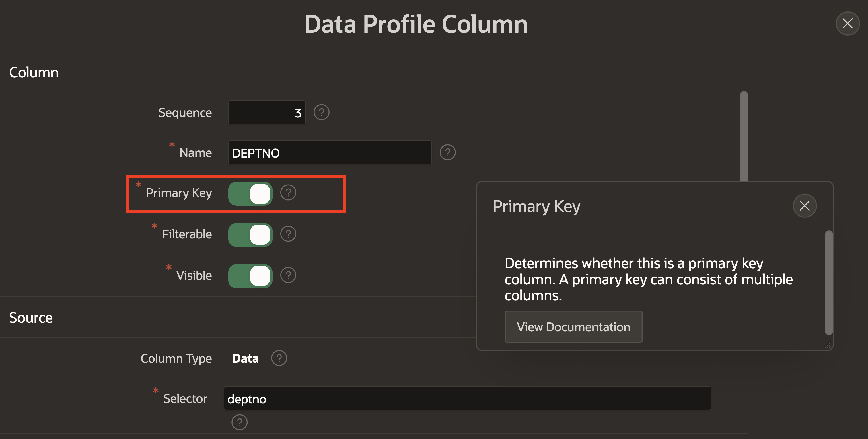Toggle Visible off for the column
Screen dimensions: 868x439
[x=250, y=276]
